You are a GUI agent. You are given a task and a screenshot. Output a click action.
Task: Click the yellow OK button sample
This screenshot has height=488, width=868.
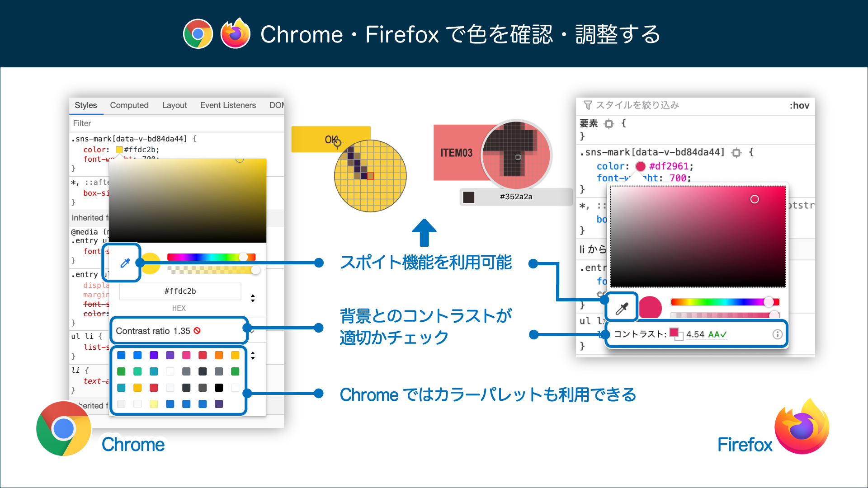click(x=331, y=139)
